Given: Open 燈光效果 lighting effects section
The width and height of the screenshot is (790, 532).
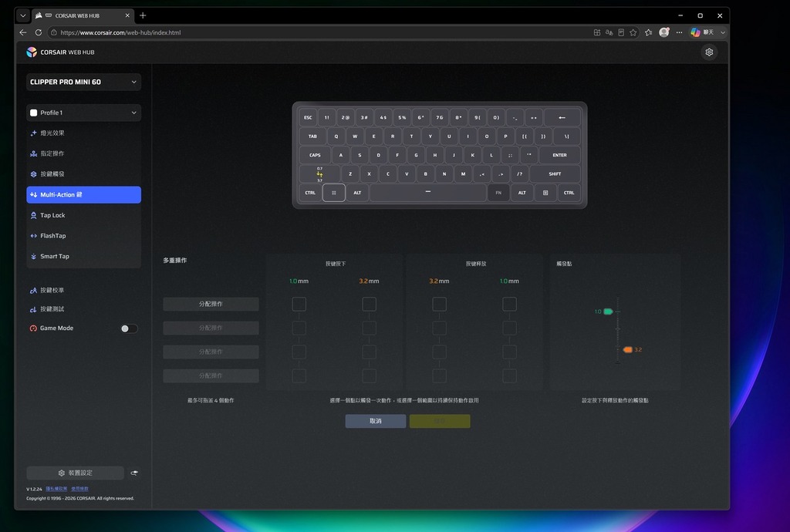Looking at the screenshot, I should point(83,133).
